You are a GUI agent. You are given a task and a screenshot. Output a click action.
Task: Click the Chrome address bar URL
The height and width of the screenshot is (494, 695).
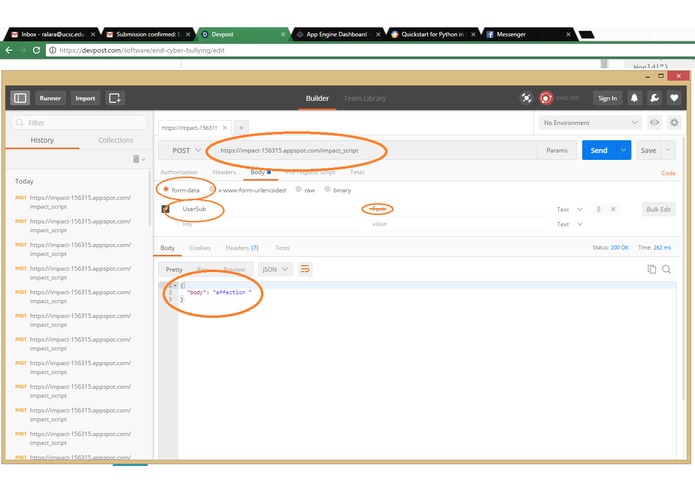click(x=142, y=50)
